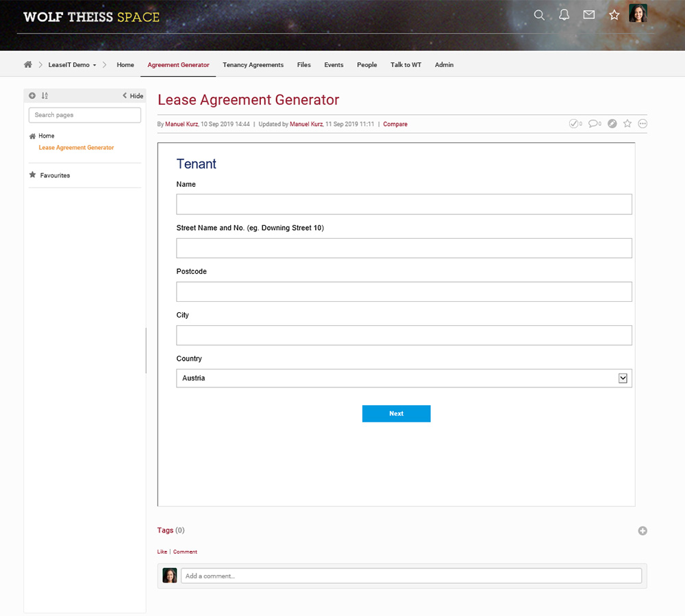This screenshot has height=616, width=685.
Task: Open notifications bell icon
Action: tap(564, 15)
